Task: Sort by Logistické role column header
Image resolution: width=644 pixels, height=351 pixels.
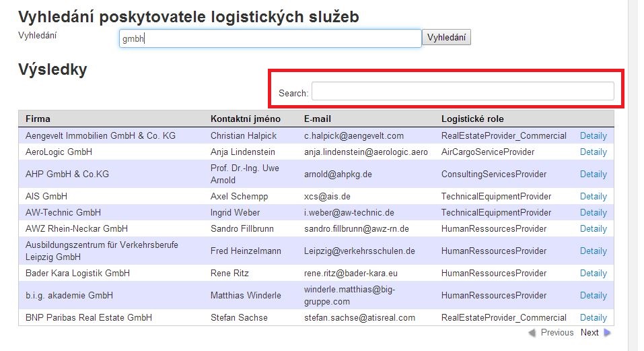Action: (472, 119)
